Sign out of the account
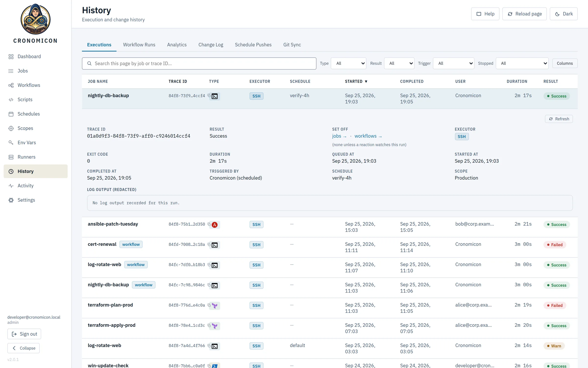Screen dimensions: 588x368 [24, 334]
